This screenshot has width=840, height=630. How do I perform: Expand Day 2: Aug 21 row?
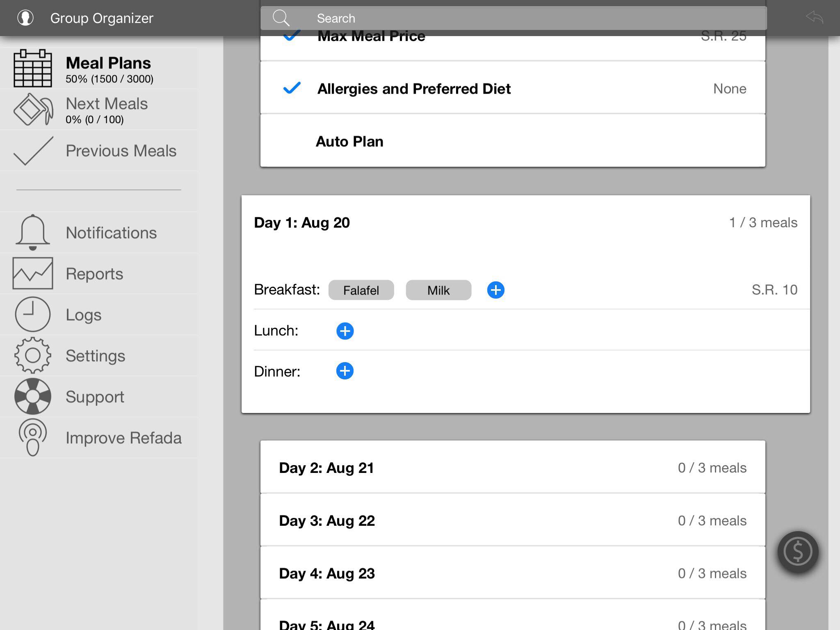coord(513,468)
